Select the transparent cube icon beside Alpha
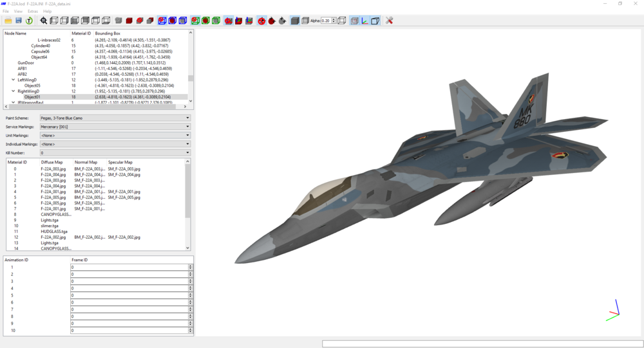The height and width of the screenshot is (348, 644). click(x=305, y=21)
